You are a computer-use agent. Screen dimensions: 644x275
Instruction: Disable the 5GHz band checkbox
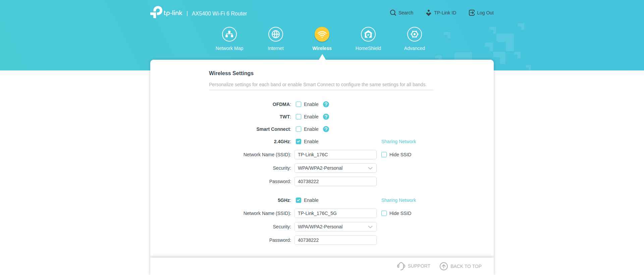click(x=299, y=200)
